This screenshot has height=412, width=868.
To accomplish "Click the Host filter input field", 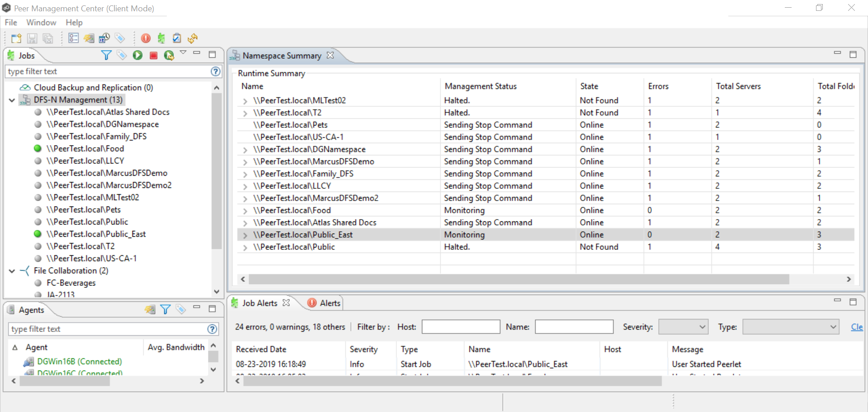I will pos(461,327).
